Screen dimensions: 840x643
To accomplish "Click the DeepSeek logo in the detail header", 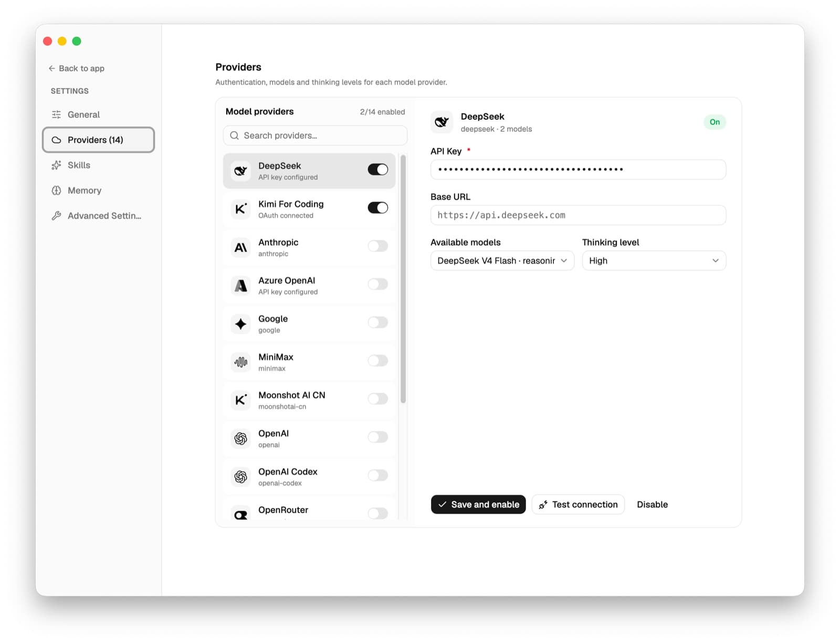I will click(x=442, y=122).
